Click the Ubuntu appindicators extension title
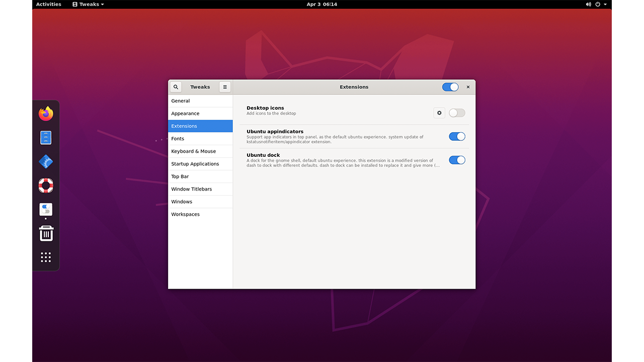Image resolution: width=644 pixels, height=362 pixels. tap(275, 132)
